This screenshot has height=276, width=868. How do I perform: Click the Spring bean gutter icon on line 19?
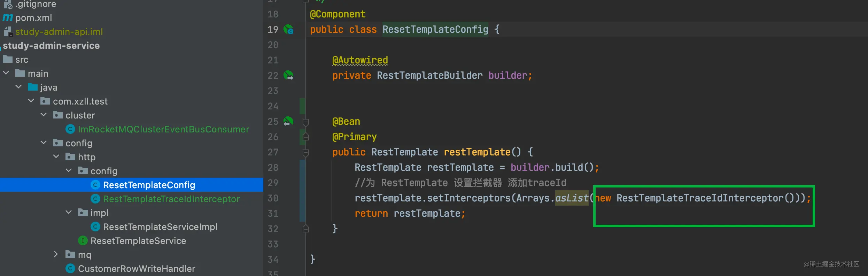tap(288, 30)
